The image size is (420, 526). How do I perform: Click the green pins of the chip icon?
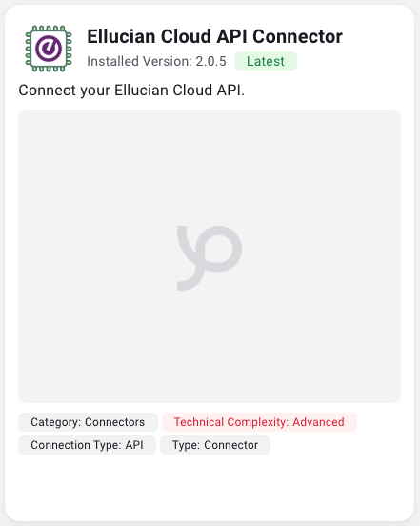click(49, 29)
